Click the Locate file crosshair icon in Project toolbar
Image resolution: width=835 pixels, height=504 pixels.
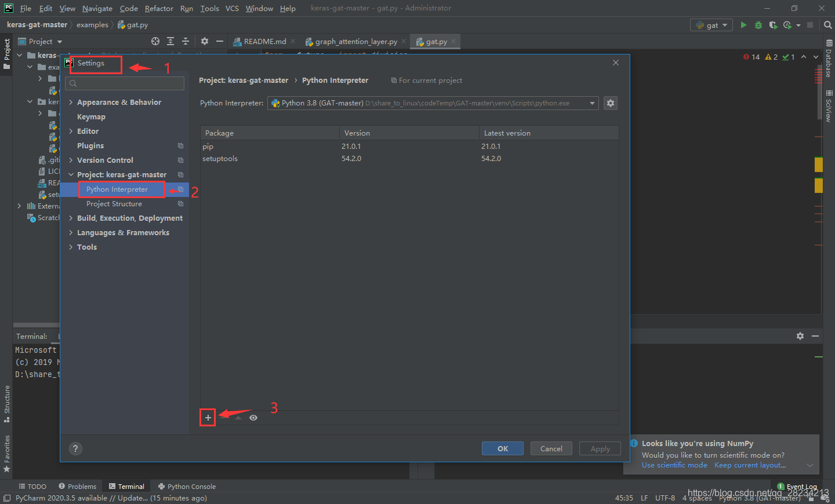155,41
